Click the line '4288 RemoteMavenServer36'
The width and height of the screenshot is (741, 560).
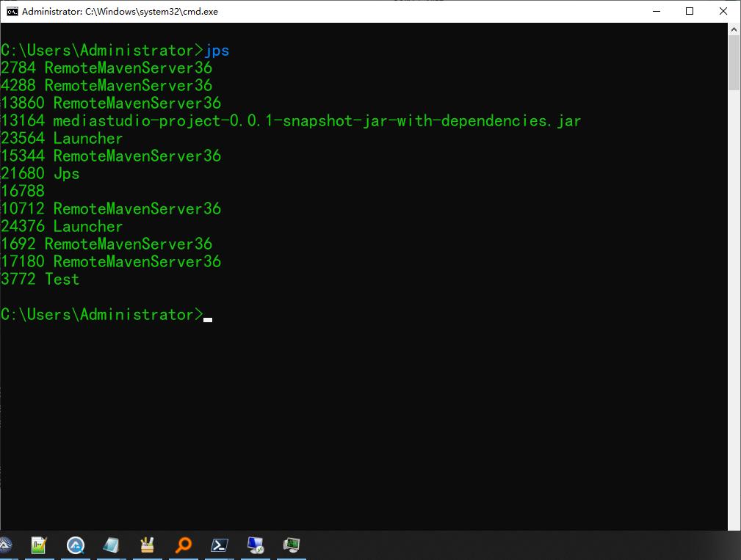coord(106,85)
